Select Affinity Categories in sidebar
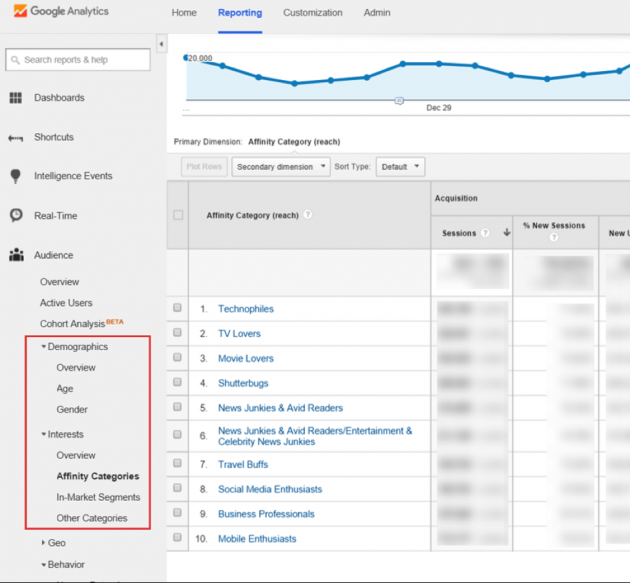This screenshot has width=630, height=583. pyautogui.click(x=98, y=476)
